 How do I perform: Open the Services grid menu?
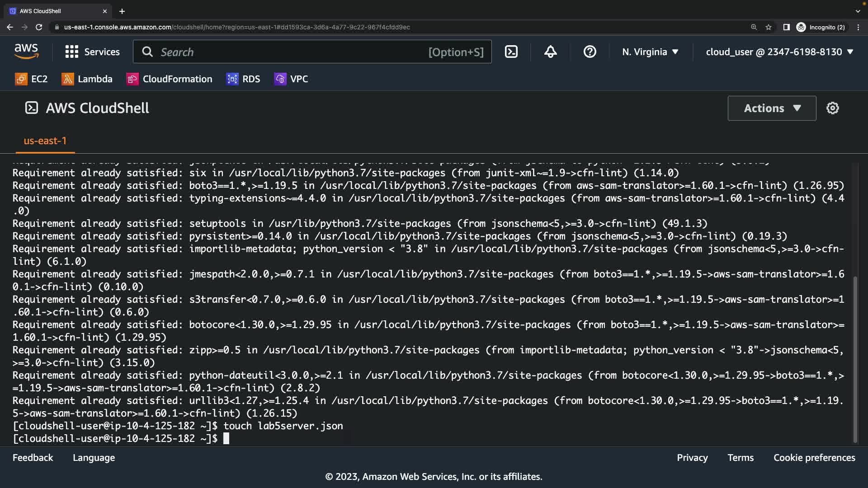(x=92, y=52)
